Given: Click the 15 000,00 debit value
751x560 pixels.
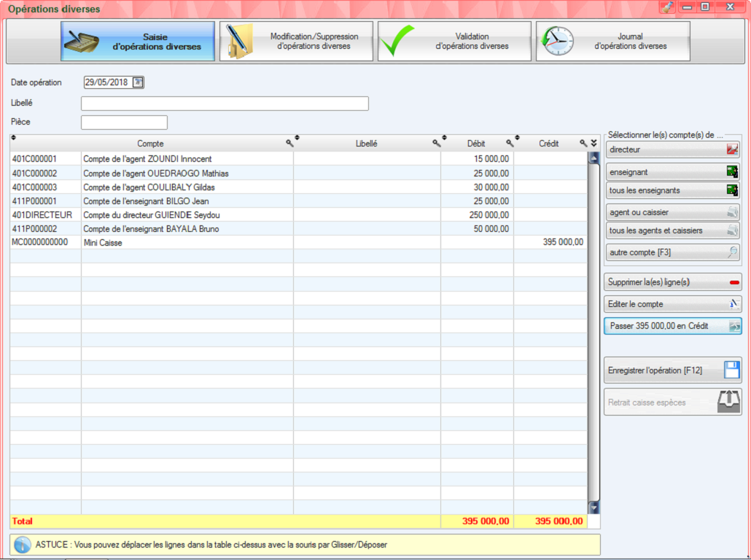Looking at the screenshot, I should tap(491, 158).
